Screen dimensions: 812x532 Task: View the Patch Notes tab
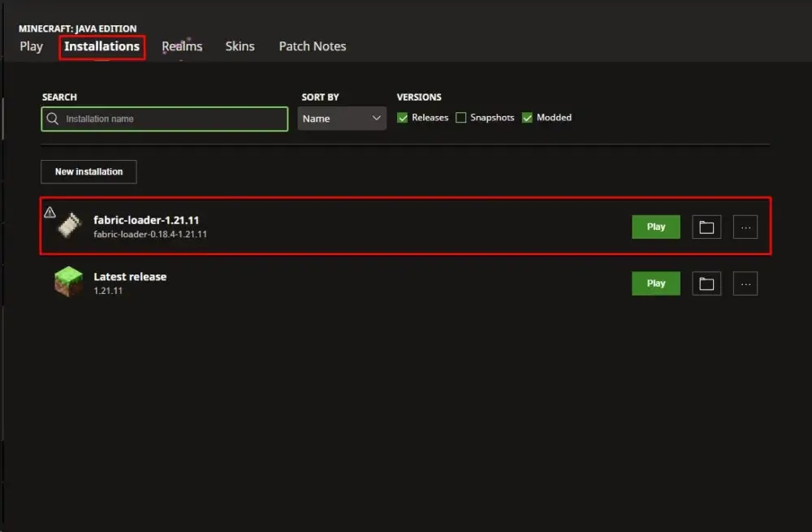[x=313, y=46]
